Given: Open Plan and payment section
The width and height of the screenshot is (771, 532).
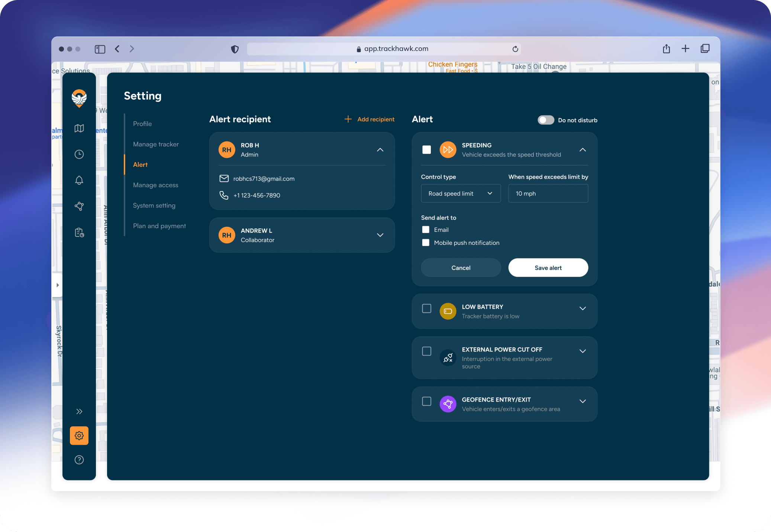Looking at the screenshot, I should 159,226.
